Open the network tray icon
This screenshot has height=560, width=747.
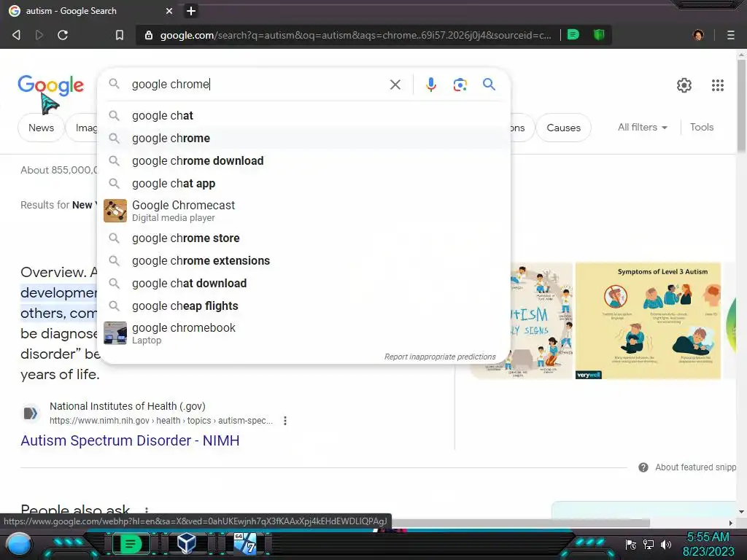(649, 544)
